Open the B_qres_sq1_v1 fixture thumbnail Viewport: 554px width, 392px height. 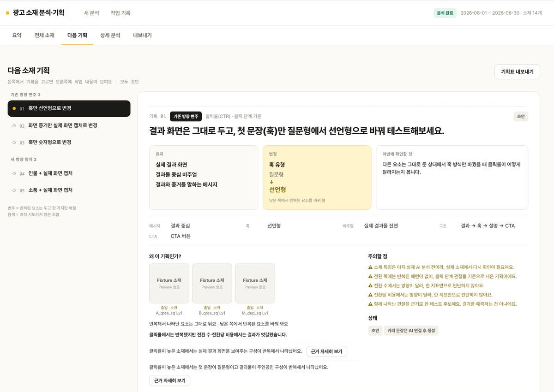tap(212, 283)
